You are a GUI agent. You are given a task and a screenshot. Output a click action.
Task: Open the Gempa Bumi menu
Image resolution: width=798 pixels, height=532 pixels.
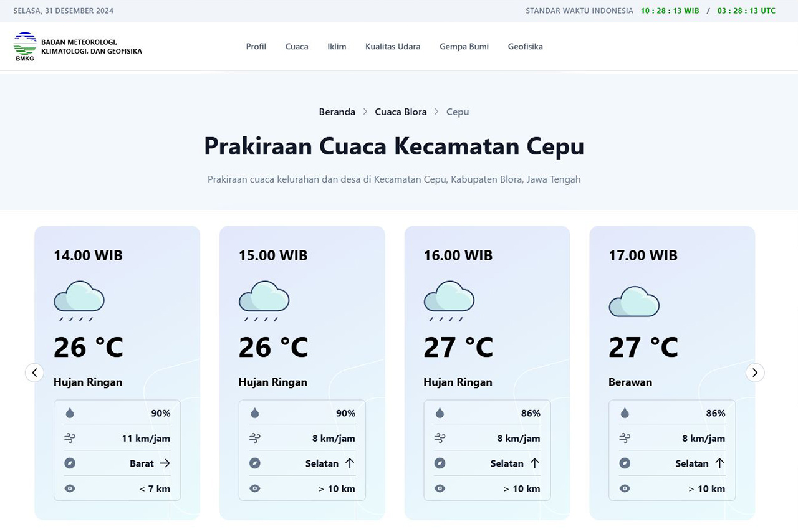tap(464, 47)
